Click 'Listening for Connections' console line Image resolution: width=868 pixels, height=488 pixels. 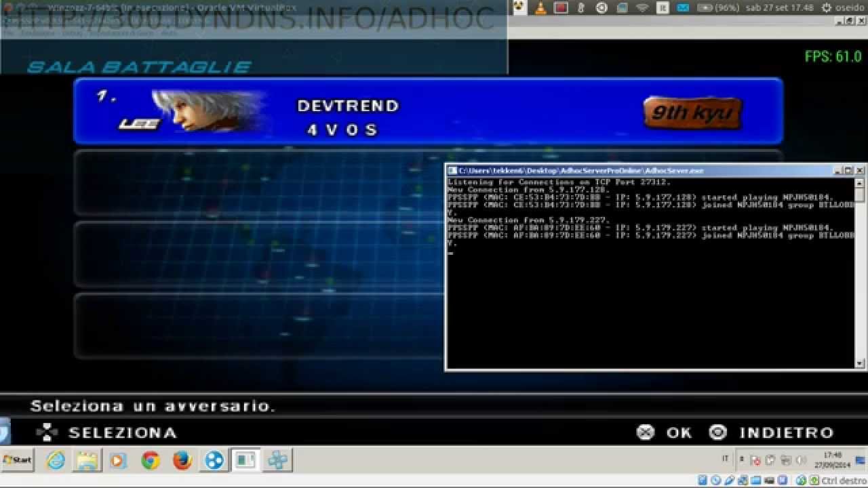pyautogui.click(x=559, y=182)
